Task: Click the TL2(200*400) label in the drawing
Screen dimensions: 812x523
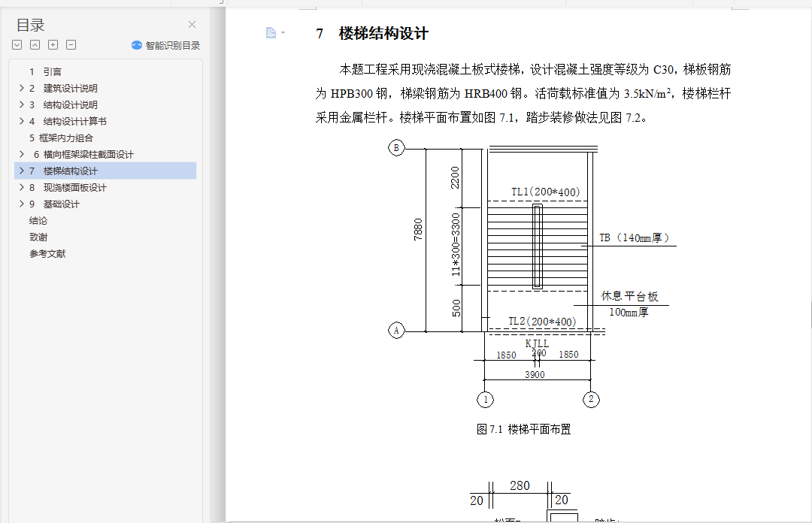Action: point(542,322)
